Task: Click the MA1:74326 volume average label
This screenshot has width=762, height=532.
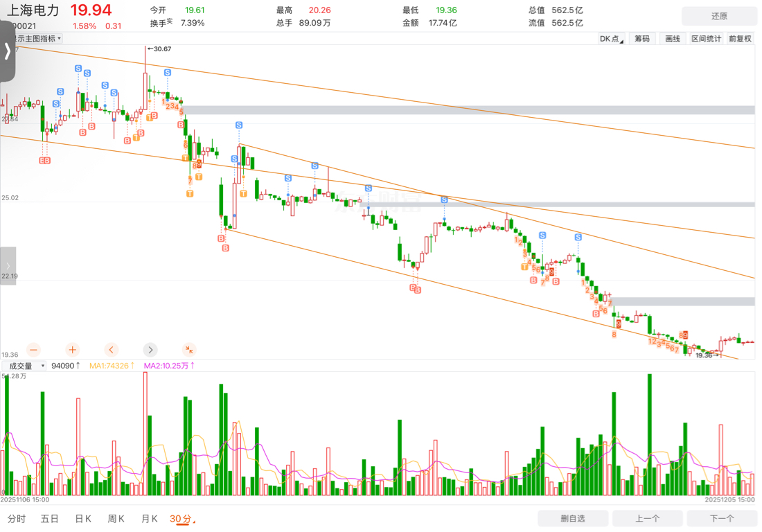Action: point(112,366)
